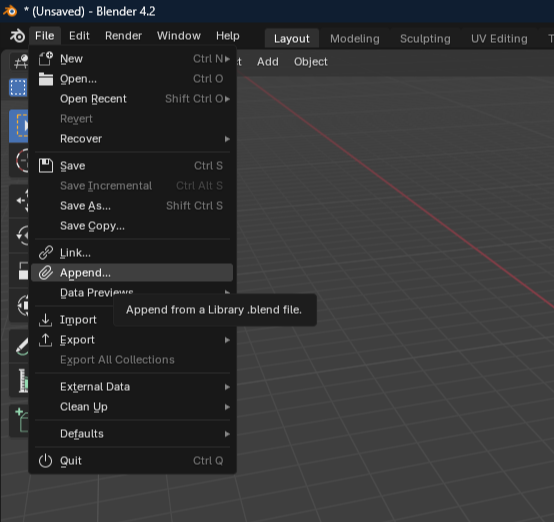This screenshot has height=522, width=554.
Task: Click the Blender logo menu icon
Action: click(x=17, y=36)
